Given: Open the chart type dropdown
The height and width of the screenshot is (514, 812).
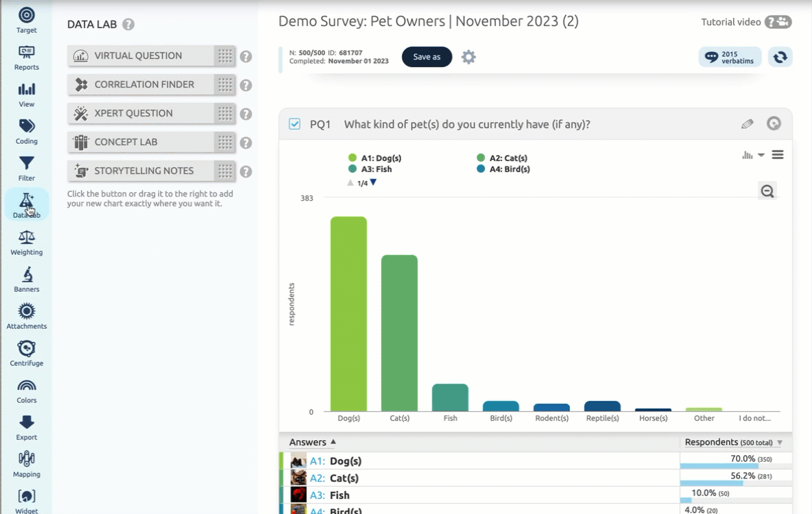Looking at the screenshot, I should coord(752,156).
